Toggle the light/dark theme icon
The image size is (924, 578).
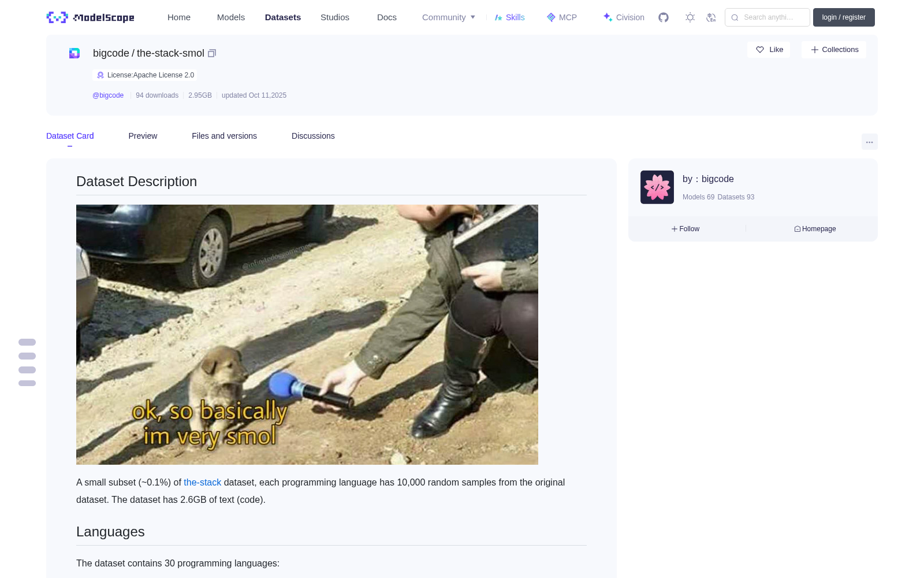click(690, 17)
